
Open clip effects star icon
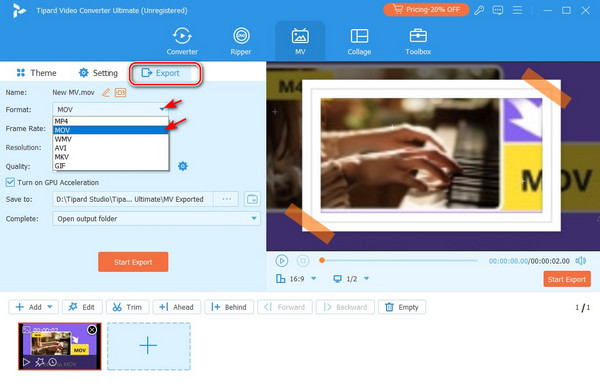click(x=39, y=362)
